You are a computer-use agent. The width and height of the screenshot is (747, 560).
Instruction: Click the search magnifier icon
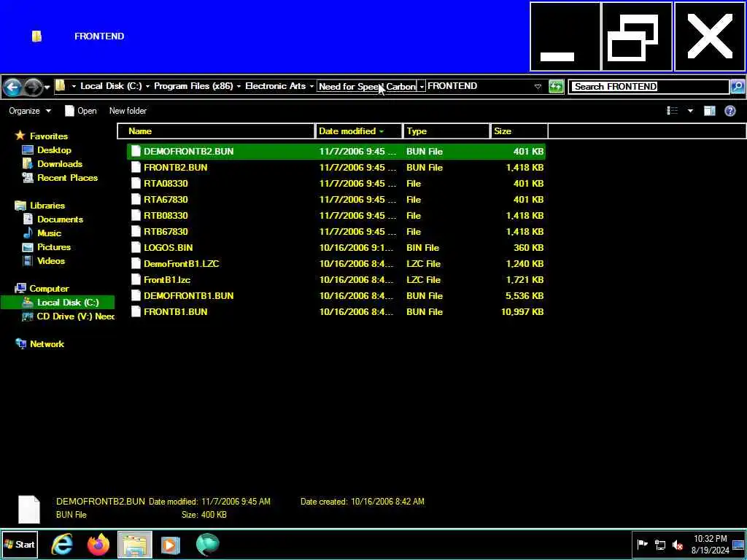click(x=737, y=87)
